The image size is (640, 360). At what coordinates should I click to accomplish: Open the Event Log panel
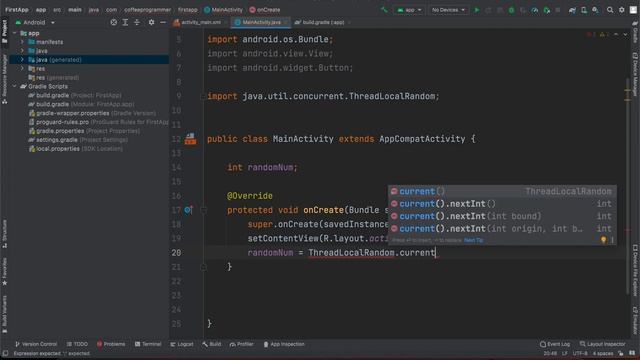click(555, 344)
